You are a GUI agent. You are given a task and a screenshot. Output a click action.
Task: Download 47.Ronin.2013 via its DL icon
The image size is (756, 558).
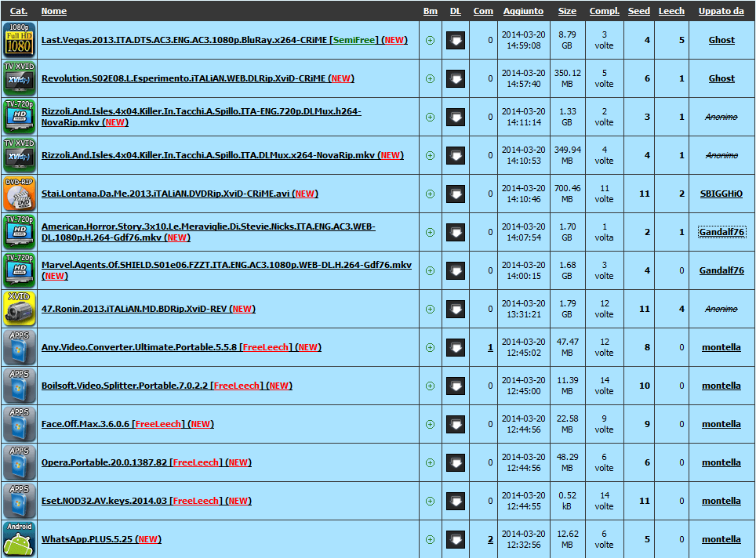pyautogui.click(x=455, y=309)
